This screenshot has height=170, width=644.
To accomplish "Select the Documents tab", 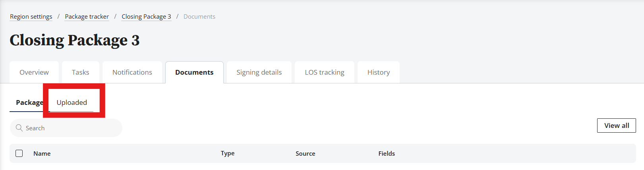I will (x=194, y=72).
